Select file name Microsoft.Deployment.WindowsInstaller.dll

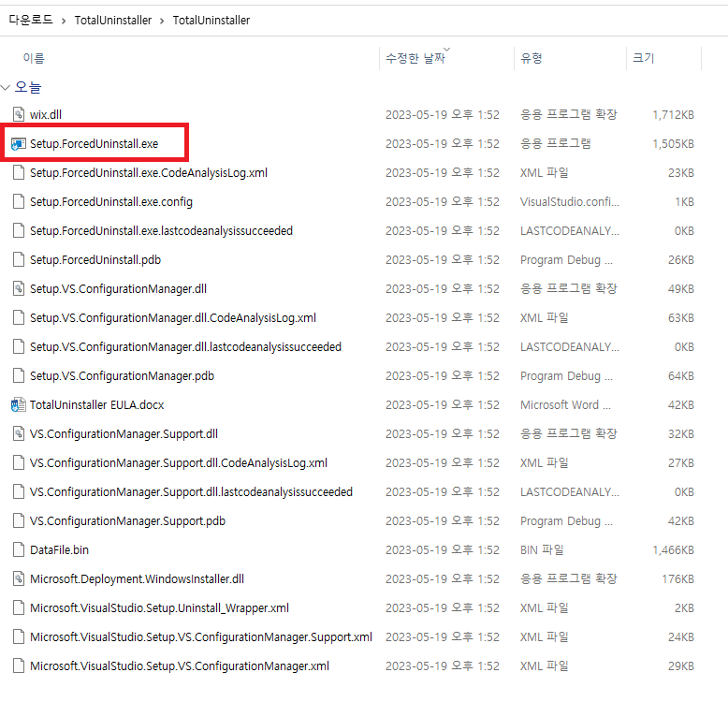pos(137,579)
